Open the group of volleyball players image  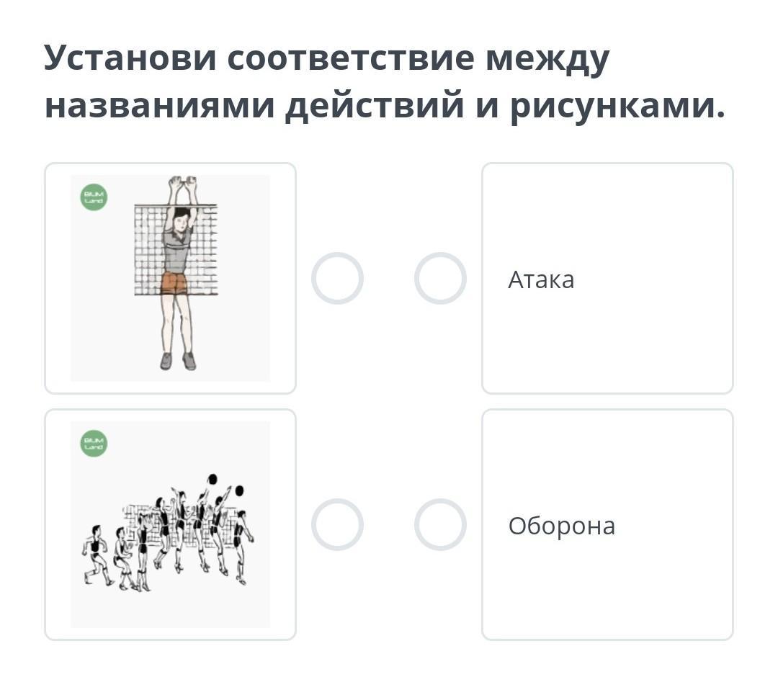[170, 524]
